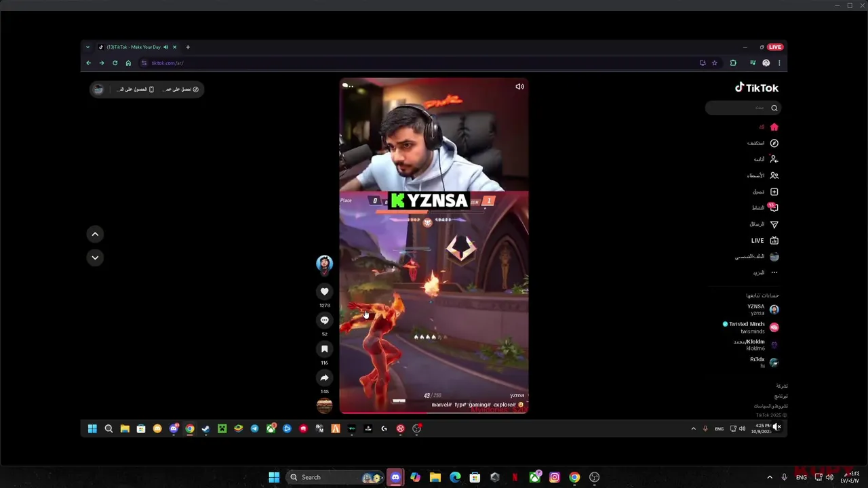The height and width of the screenshot is (488, 868).
Task: Open the Klokim followed account
Action: click(755, 345)
